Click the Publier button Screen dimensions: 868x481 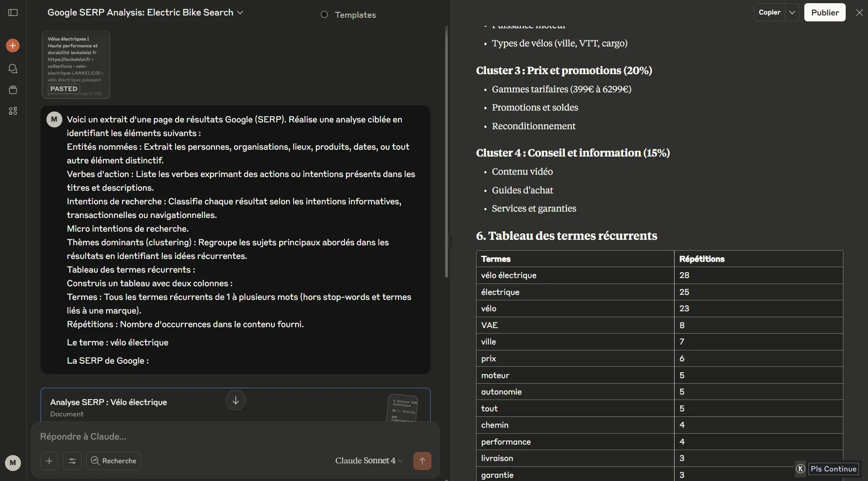tap(824, 13)
